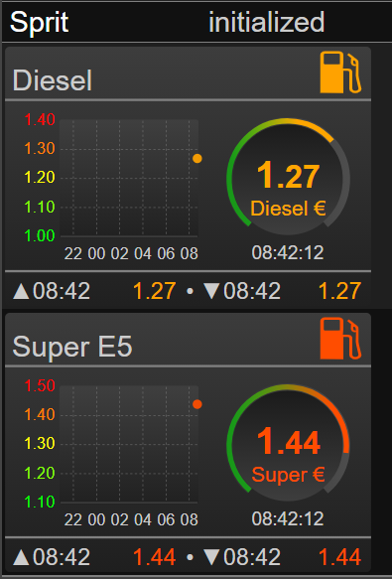Click the red Super E5 fuel pump icon
This screenshot has height=579, width=392.
click(x=340, y=339)
